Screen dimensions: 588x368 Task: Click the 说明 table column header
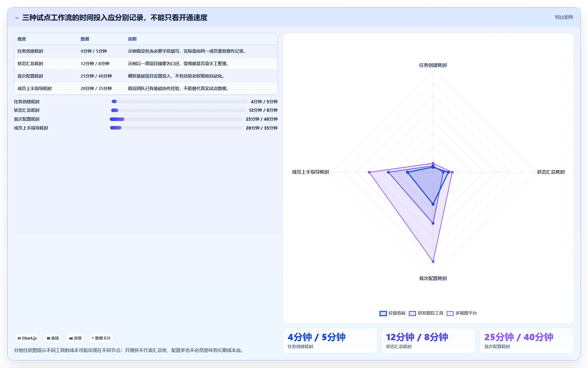(132, 39)
